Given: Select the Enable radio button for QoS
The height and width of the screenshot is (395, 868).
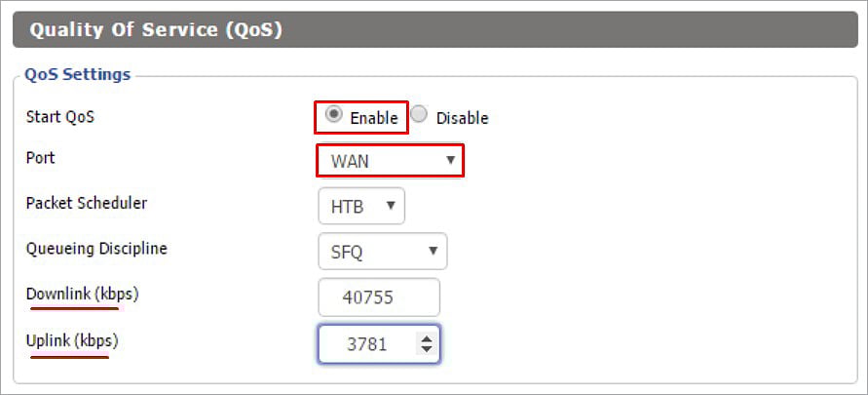Looking at the screenshot, I should pos(333,115).
